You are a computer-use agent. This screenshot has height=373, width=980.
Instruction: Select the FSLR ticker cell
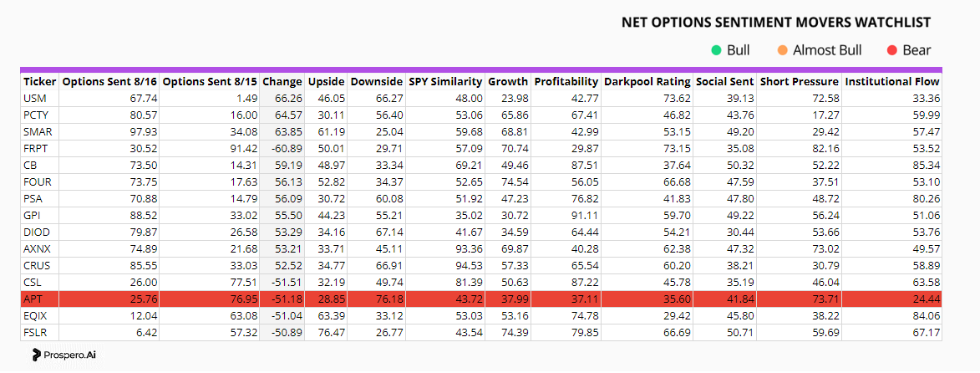click(40, 332)
